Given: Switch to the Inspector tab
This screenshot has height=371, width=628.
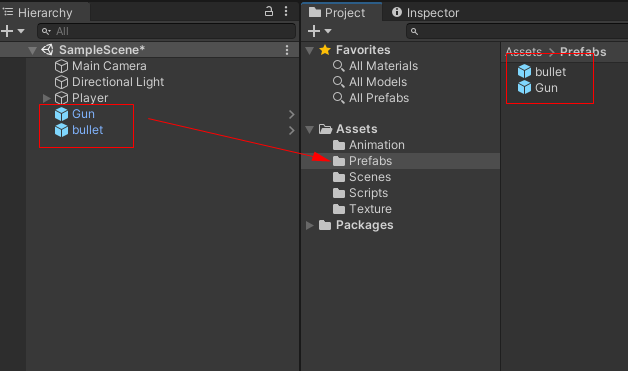Looking at the screenshot, I should point(425,12).
